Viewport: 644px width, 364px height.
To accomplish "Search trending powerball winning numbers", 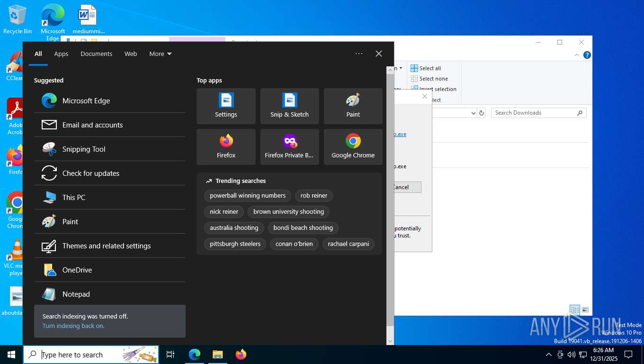I will pyautogui.click(x=248, y=195).
